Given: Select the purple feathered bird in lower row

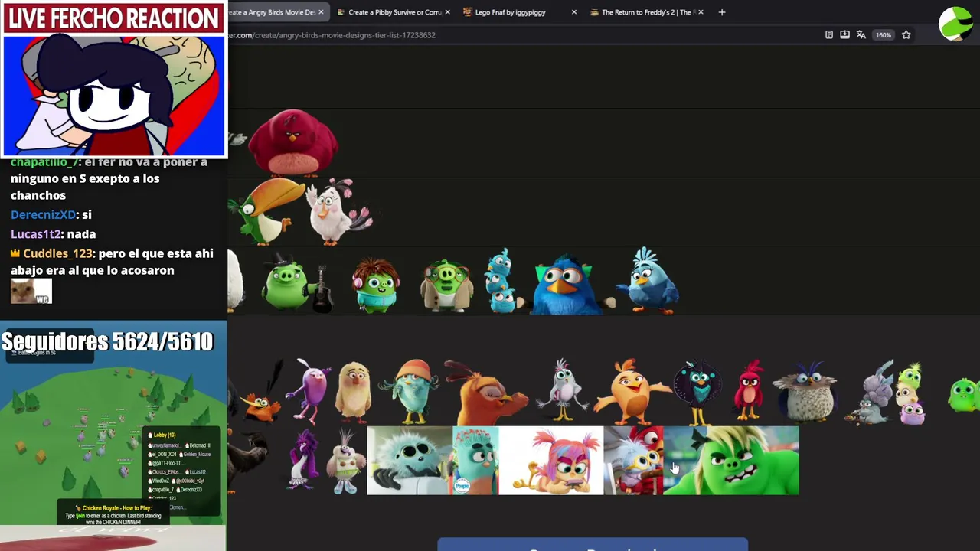Looking at the screenshot, I should click(x=303, y=459).
